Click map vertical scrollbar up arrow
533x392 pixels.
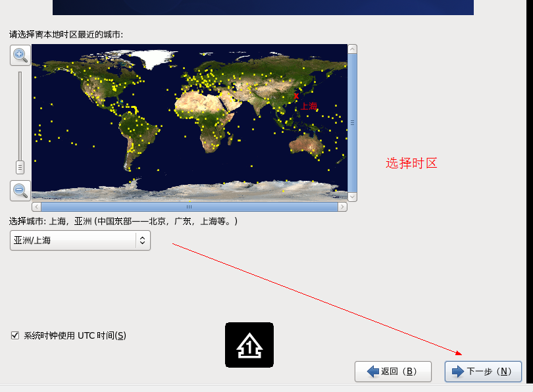353,49
